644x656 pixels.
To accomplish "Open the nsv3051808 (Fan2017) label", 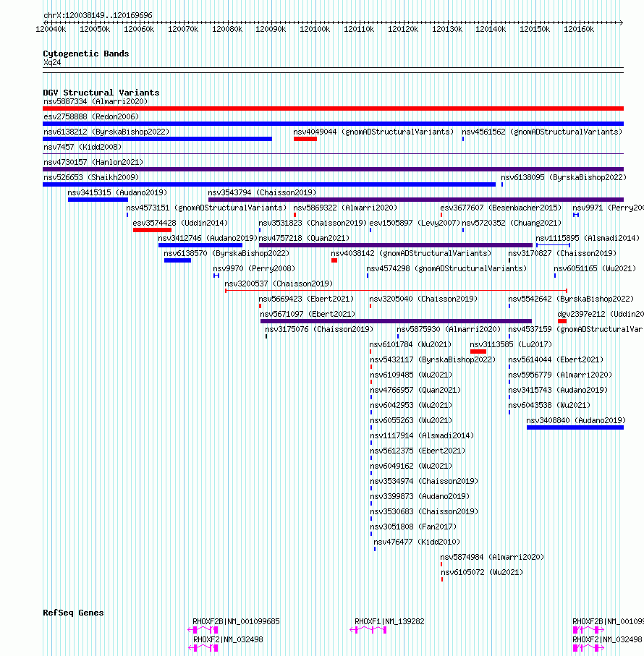I will coord(413,527).
